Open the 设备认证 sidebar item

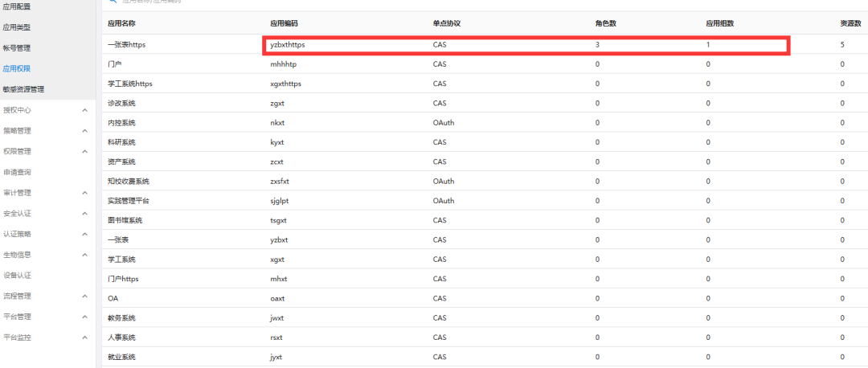[17, 275]
